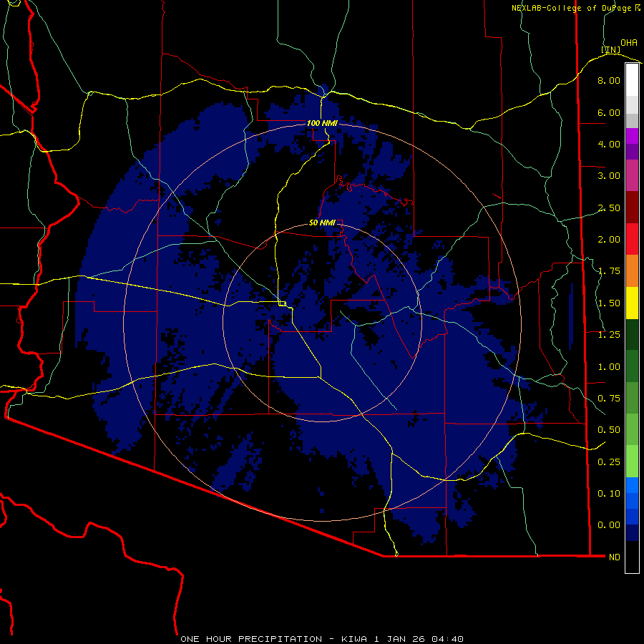Click the NEXLAB-College of DuPage credit text

click(x=575, y=8)
